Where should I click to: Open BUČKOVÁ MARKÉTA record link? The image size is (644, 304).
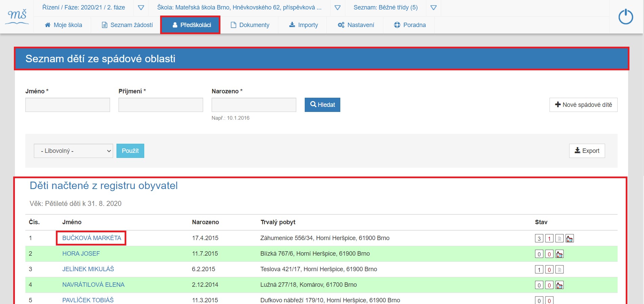[x=91, y=238]
